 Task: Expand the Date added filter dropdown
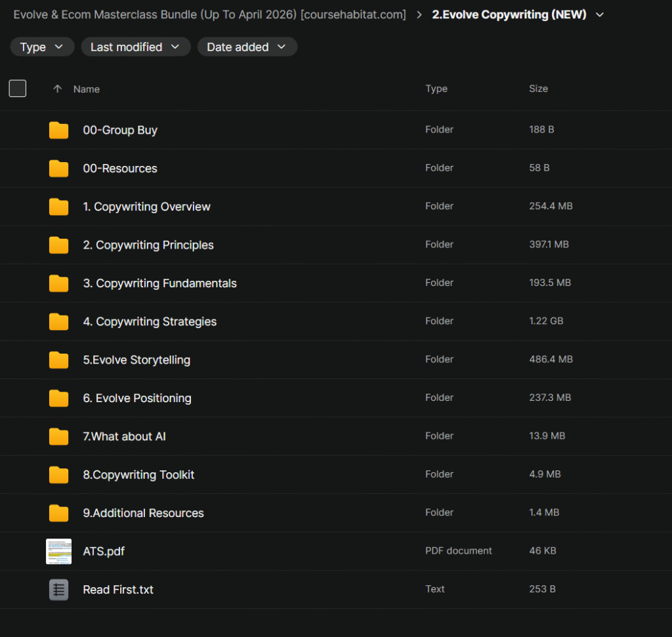pyautogui.click(x=247, y=47)
